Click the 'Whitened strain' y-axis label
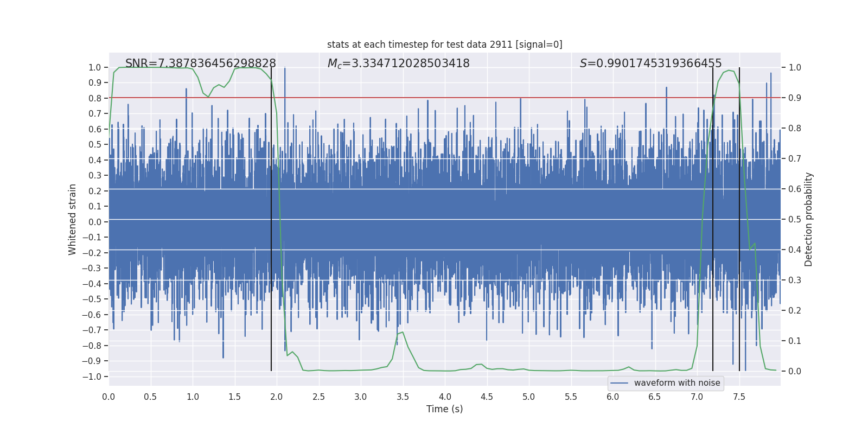Image resolution: width=868 pixels, height=434 pixels. pos(73,219)
